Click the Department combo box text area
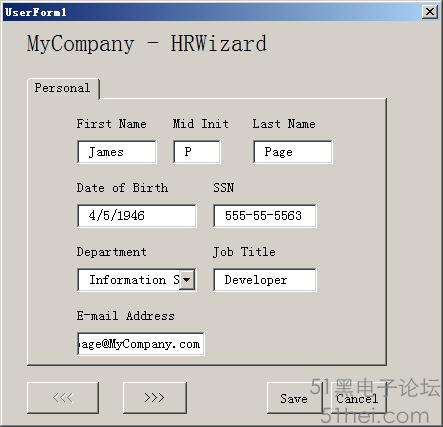Image resolution: width=443 pixels, height=427 pixels. (x=129, y=280)
